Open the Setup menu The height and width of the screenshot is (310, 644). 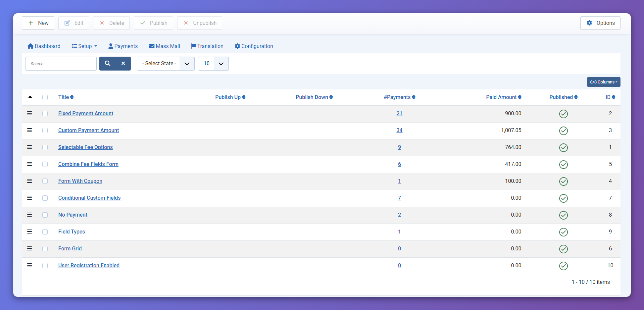click(x=84, y=46)
